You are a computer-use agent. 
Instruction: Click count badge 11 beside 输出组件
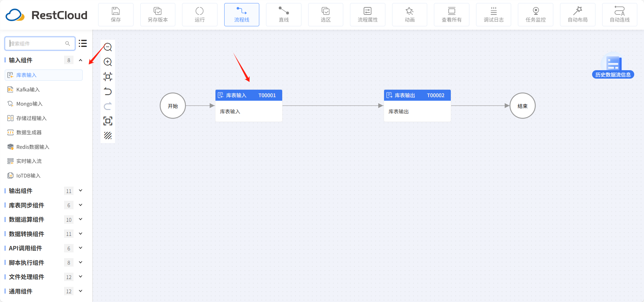(69, 191)
